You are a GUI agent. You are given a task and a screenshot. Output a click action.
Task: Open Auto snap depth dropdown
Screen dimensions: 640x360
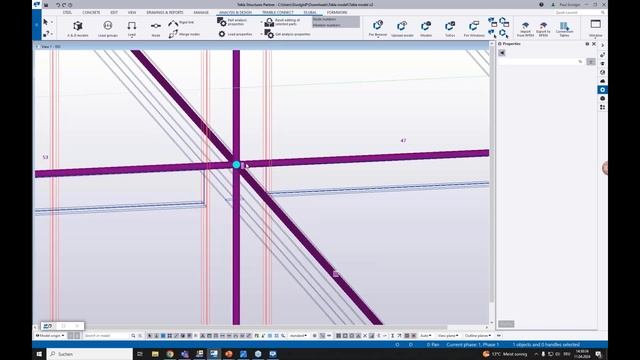coord(426,336)
